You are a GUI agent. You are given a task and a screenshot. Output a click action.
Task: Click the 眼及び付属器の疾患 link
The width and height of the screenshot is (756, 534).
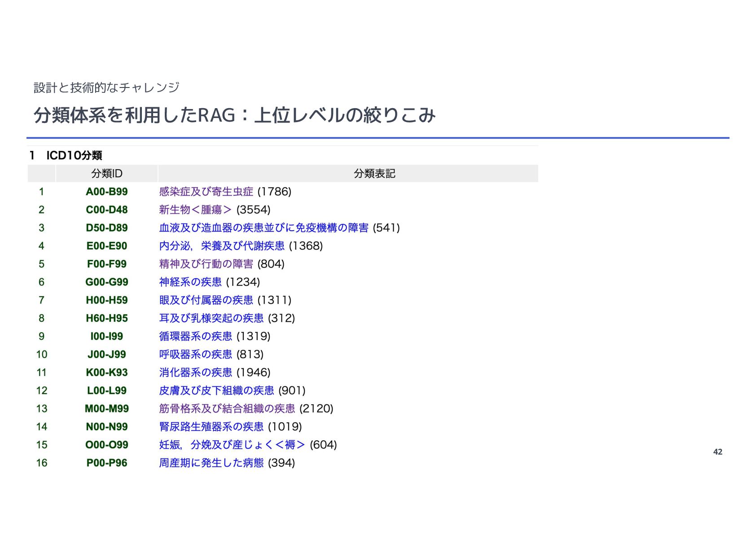(206, 300)
